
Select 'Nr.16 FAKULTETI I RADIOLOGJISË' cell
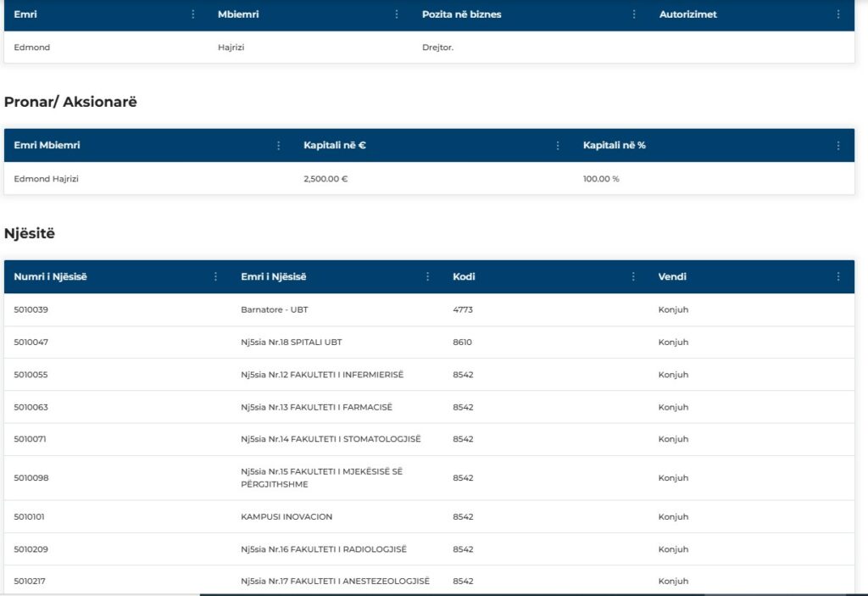[323, 549]
